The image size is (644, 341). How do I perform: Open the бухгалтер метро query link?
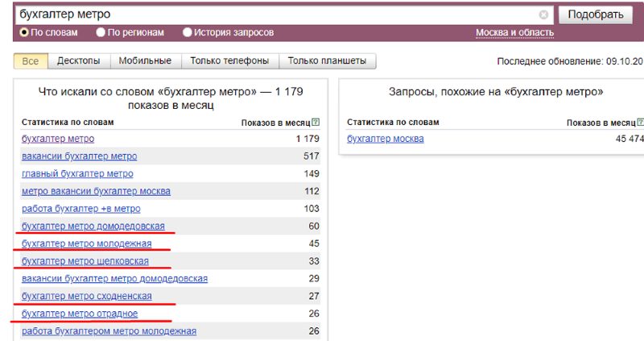(58, 139)
